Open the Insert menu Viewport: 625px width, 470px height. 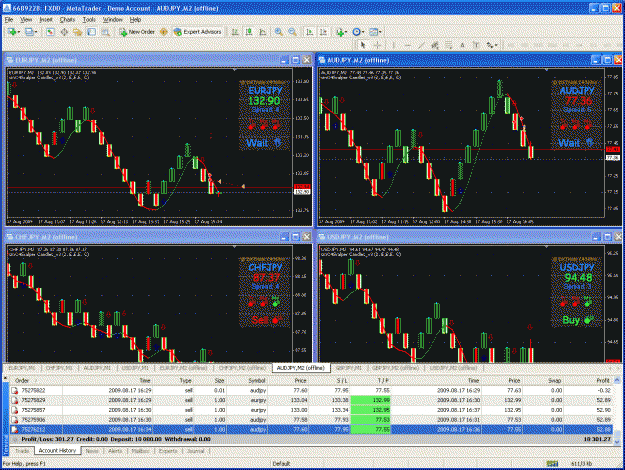coord(46,20)
